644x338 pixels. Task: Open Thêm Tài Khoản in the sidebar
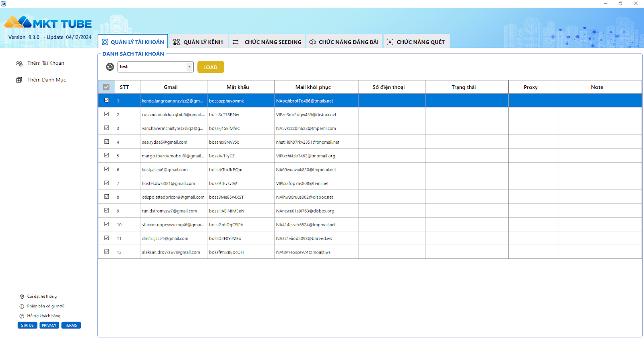point(45,63)
